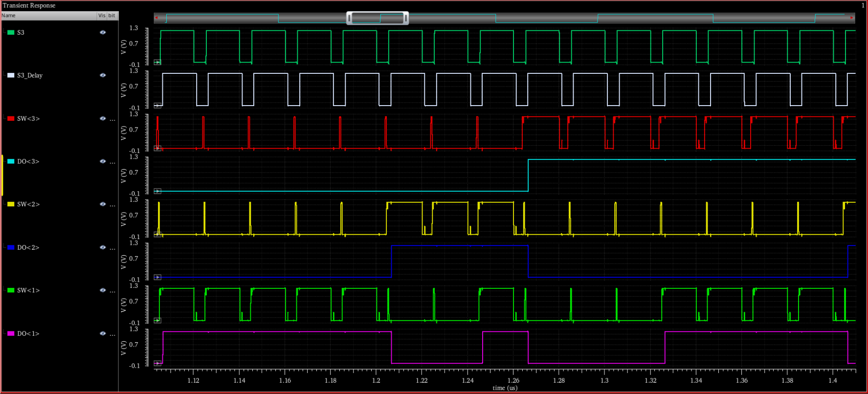Click the left red arrow of zoom bar
The height and width of the screenshot is (394, 868).
click(156, 18)
